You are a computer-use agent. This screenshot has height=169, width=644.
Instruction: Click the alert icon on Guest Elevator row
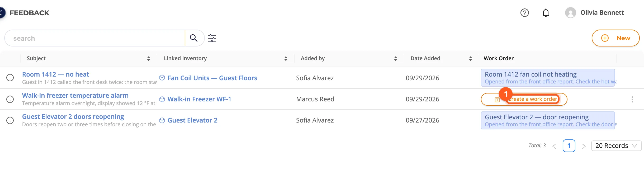[x=10, y=120]
